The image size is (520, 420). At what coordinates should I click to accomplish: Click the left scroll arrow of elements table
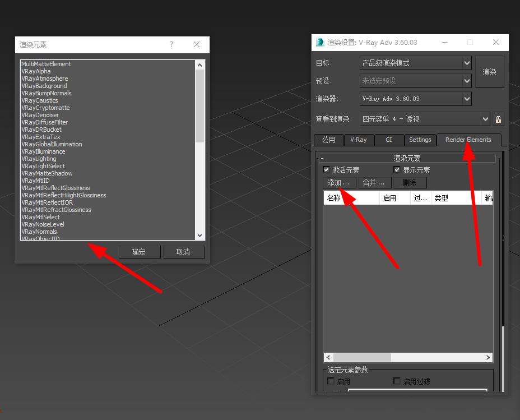[x=328, y=357]
